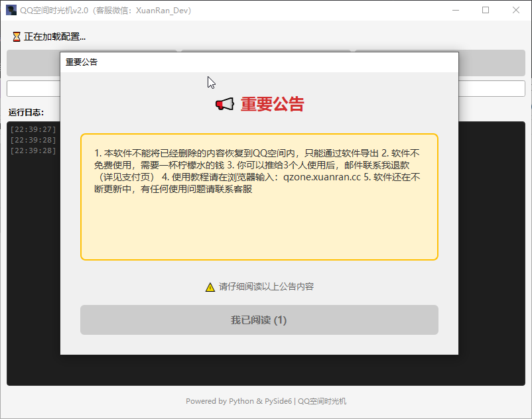The width and height of the screenshot is (532, 419).
Task: Close the main application window
Action: pos(516,10)
